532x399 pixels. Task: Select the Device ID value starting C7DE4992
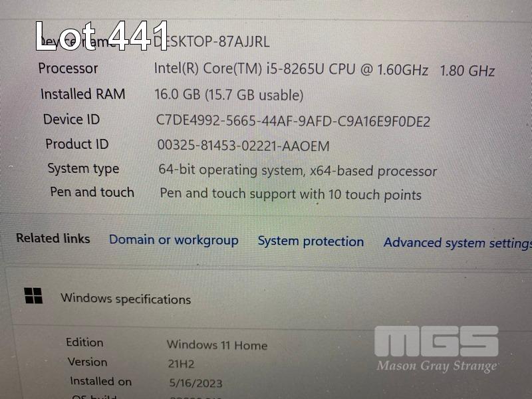coord(293,121)
